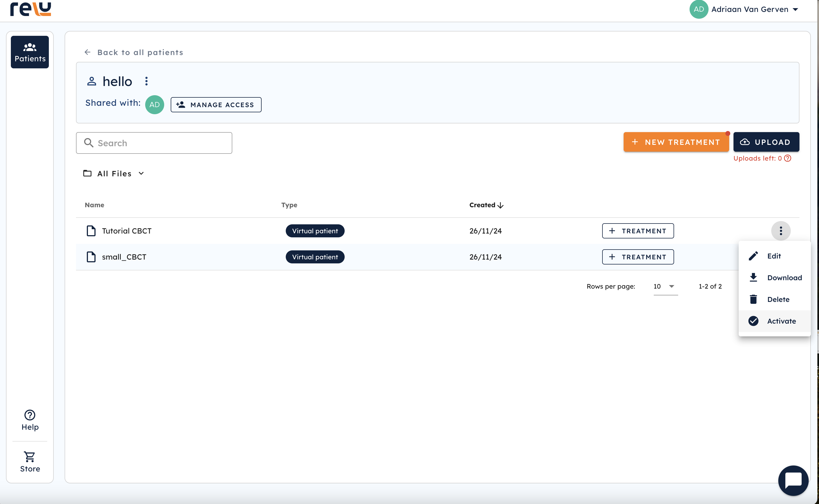Click the rew logo

tap(31, 9)
